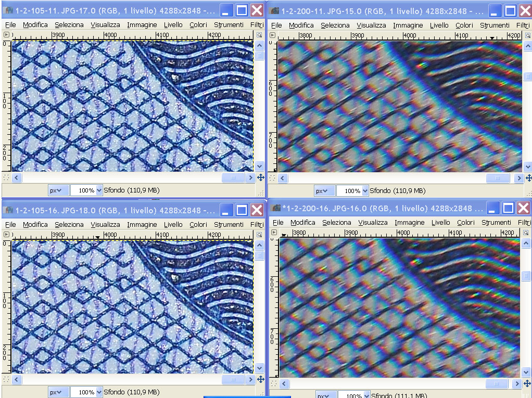The height and width of the screenshot is (398, 532).
Task: Click scroll-up arrow in 1-2-105-16.JPG window
Action: 260,245
